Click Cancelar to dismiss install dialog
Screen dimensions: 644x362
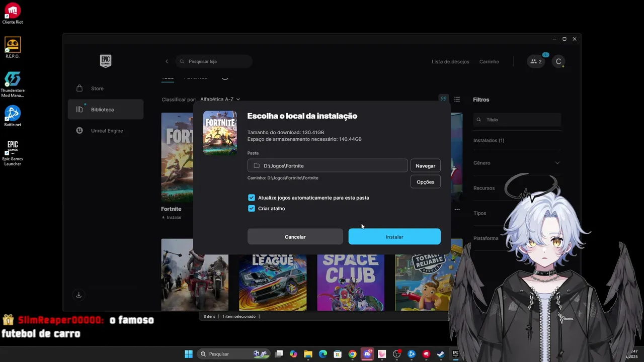[295, 237]
